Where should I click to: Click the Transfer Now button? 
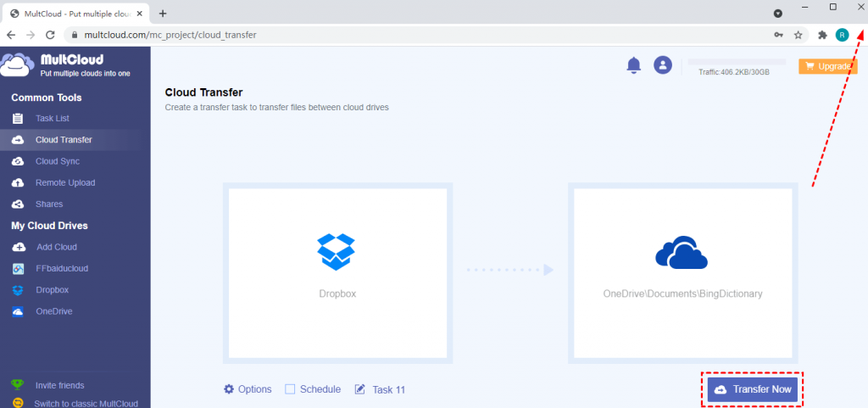[x=753, y=389]
